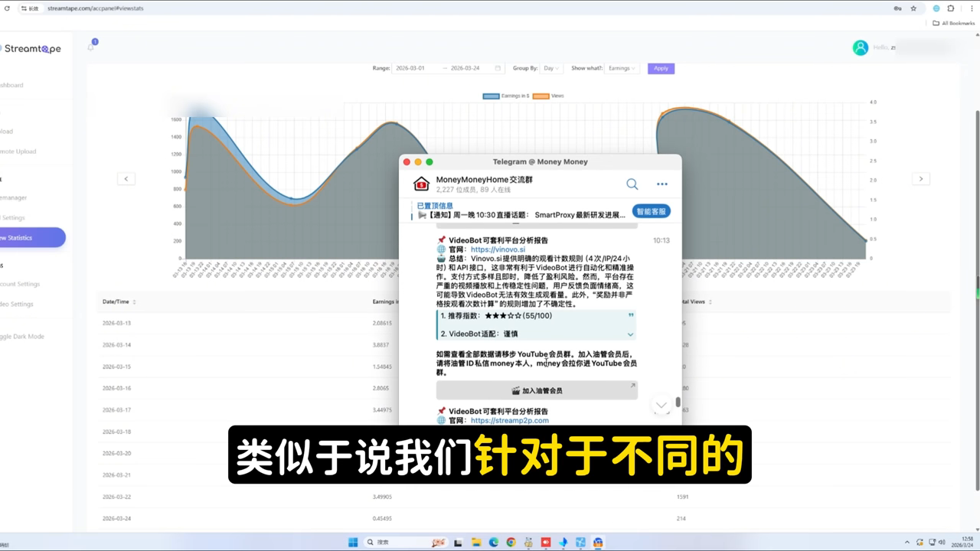Click the 0.45495 earnings value
Screen dimensions: 980x551
coord(383,518)
